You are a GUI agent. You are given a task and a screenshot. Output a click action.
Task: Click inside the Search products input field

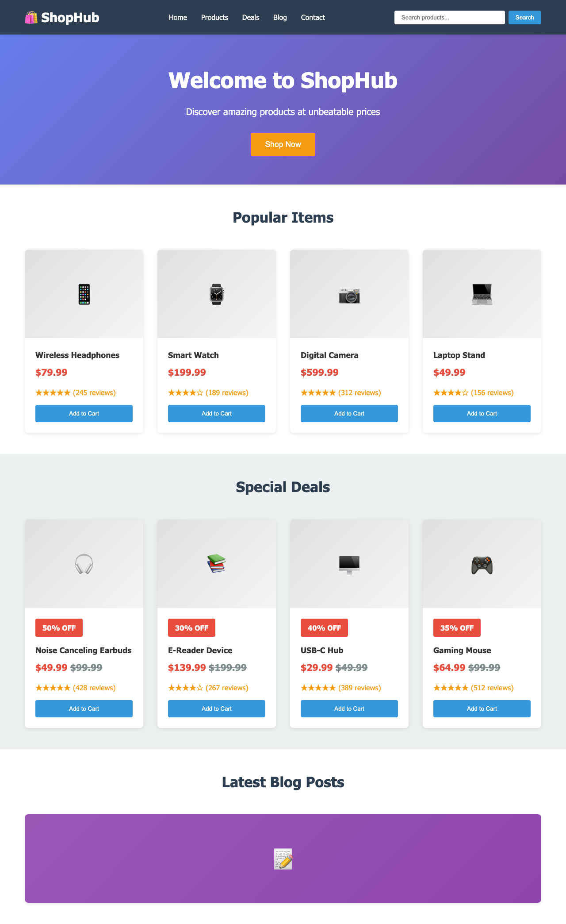pos(449,17)
